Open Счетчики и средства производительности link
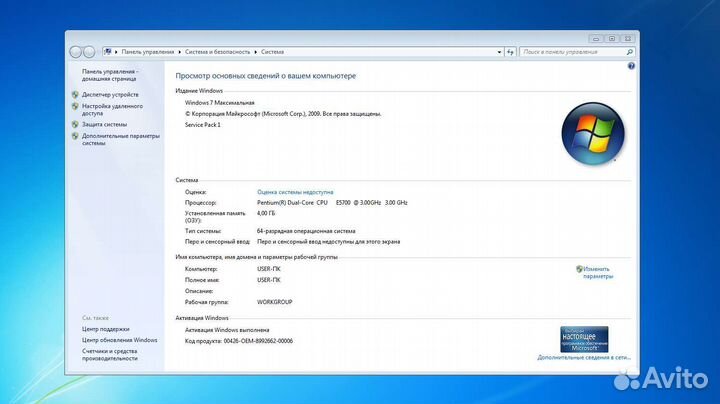Viewport: 720px width, 404px height. [110, 355]
